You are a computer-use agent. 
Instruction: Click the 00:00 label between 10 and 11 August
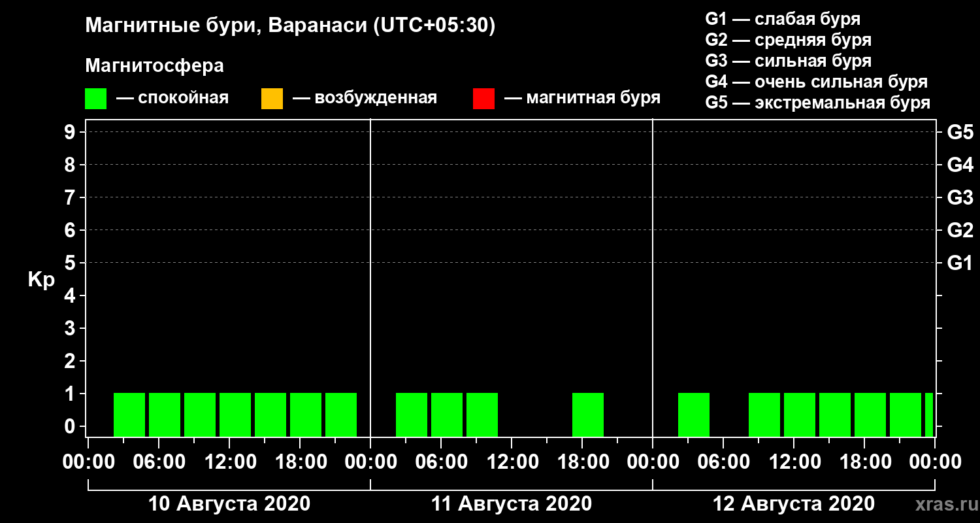click(x=370, y=462)
